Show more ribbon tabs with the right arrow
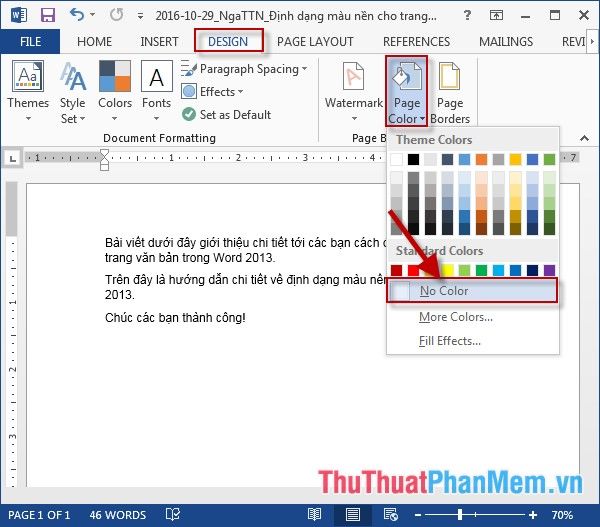The width and height of the screenshot is (600, 527). point(592,41)
